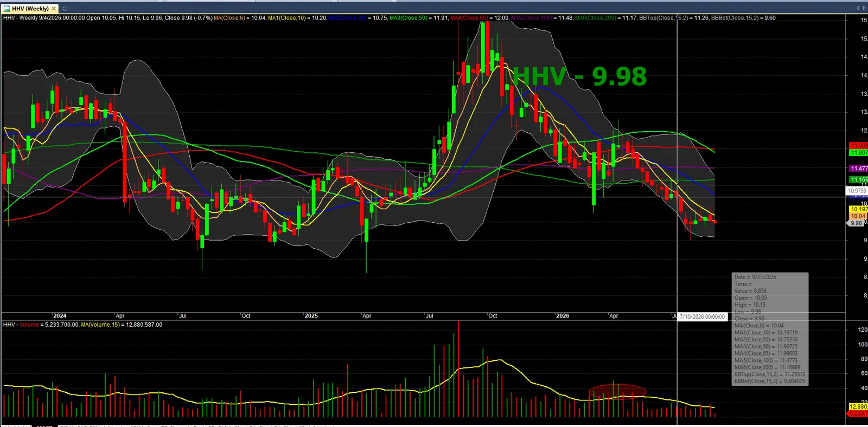This screenshot has width=868, height=427.
Task: Click the MA(Volume,15) = 12,880,587.00 label
Action: tap(122, 325)
